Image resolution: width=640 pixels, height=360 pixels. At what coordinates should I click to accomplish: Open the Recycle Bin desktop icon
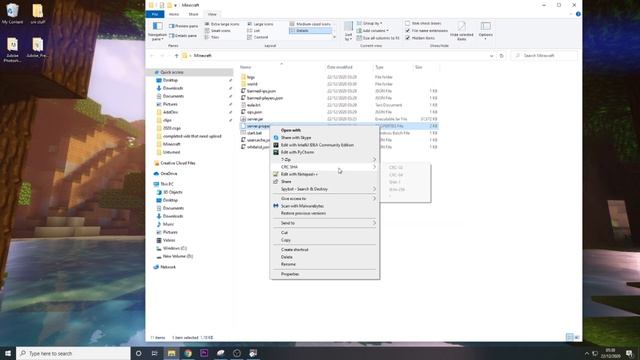(12, 13)
